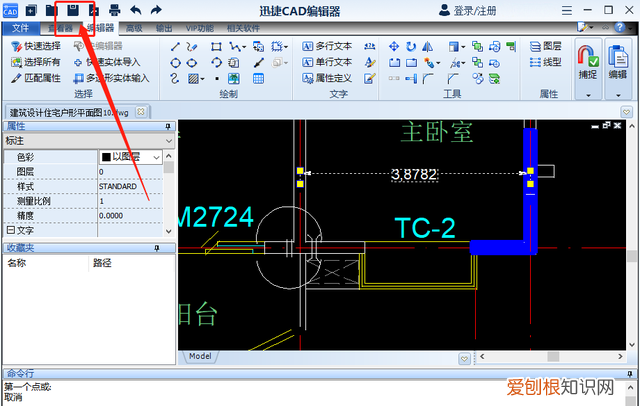The width and height of the screenshot is (640, 406).
Task: Select the rectangle drawing tool
Action: point(216,46)
